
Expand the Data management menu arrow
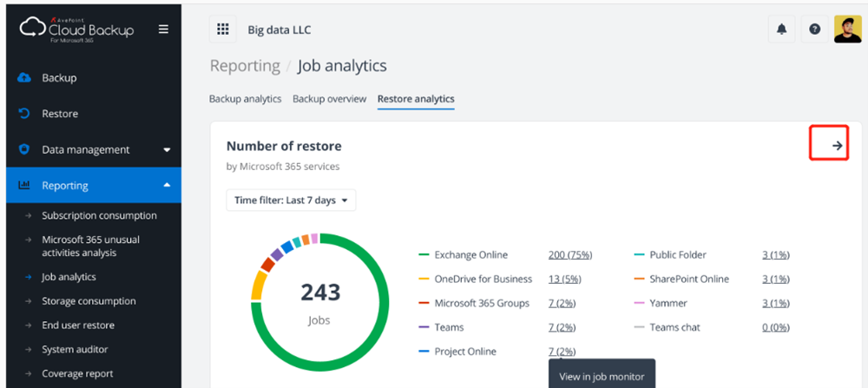coord(168,150)
